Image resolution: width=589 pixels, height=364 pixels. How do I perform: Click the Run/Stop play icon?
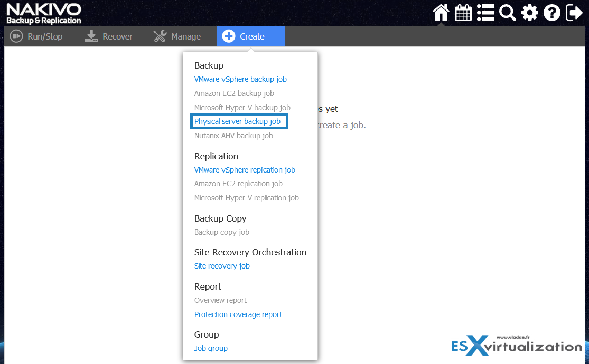tap(16, 36)
